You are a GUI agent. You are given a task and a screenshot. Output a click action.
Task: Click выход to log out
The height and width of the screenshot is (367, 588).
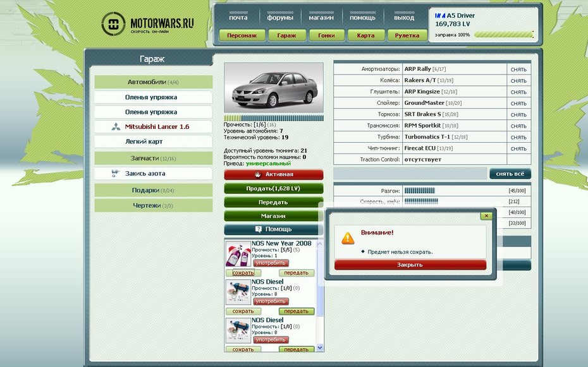[x=404, y=18]
